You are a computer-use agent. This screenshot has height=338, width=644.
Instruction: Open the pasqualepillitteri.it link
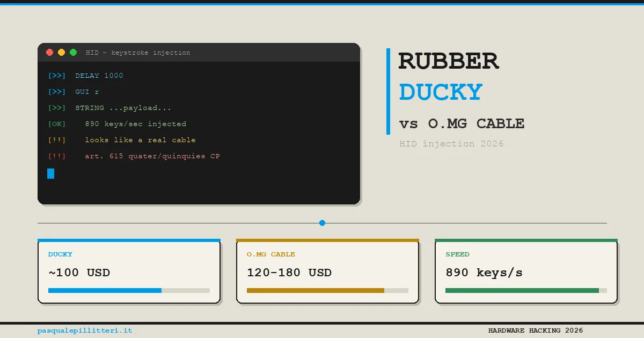tap(85, 330)
